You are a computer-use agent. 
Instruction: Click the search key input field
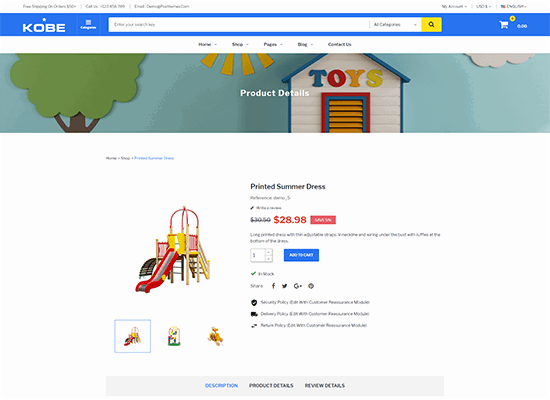239,25
